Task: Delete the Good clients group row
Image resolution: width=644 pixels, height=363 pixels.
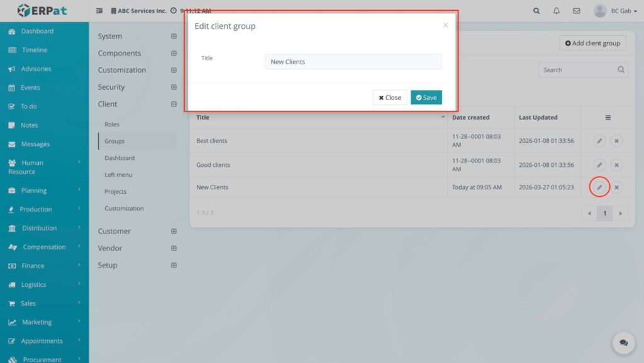Action: click(616, 165)
